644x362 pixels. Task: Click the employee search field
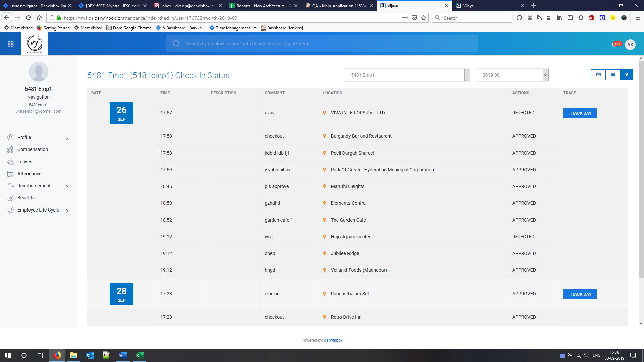tap(322, 44)
